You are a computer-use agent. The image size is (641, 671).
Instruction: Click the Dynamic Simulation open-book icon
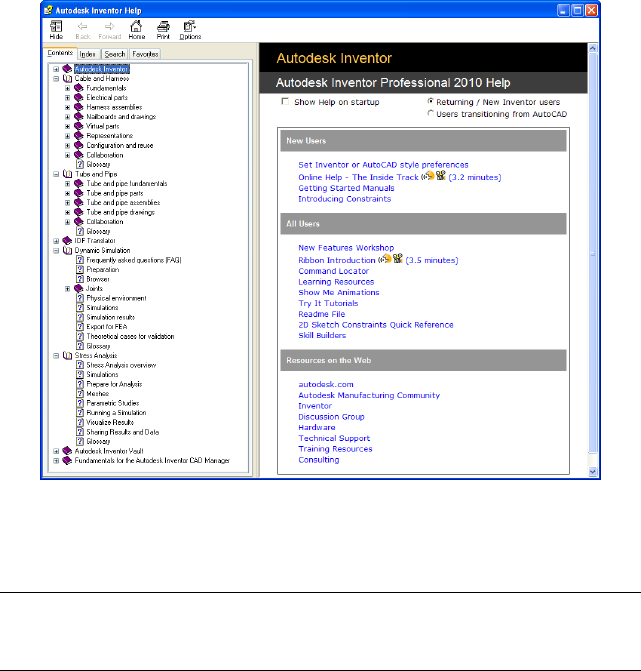[x=67, y=250]
